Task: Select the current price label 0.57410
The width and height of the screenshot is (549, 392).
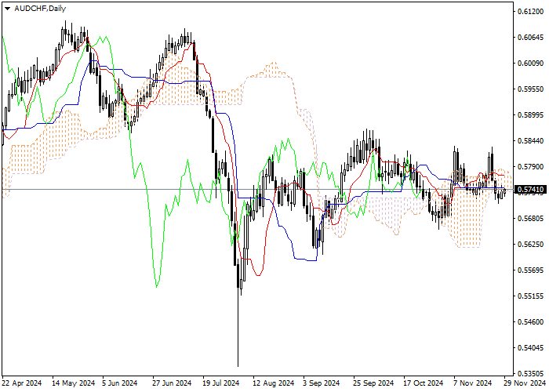Action: tap(530, 190)
